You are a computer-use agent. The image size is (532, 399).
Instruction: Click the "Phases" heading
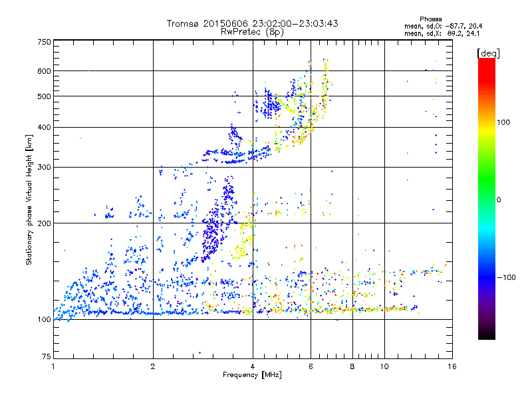(x=430, y=19)
